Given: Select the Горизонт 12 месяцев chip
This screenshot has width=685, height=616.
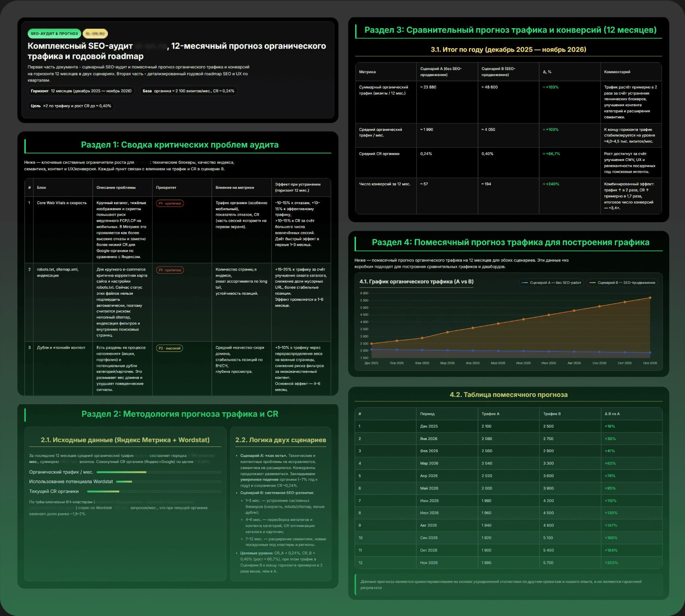Looking at the screenshot, I should tap(81, 91).
